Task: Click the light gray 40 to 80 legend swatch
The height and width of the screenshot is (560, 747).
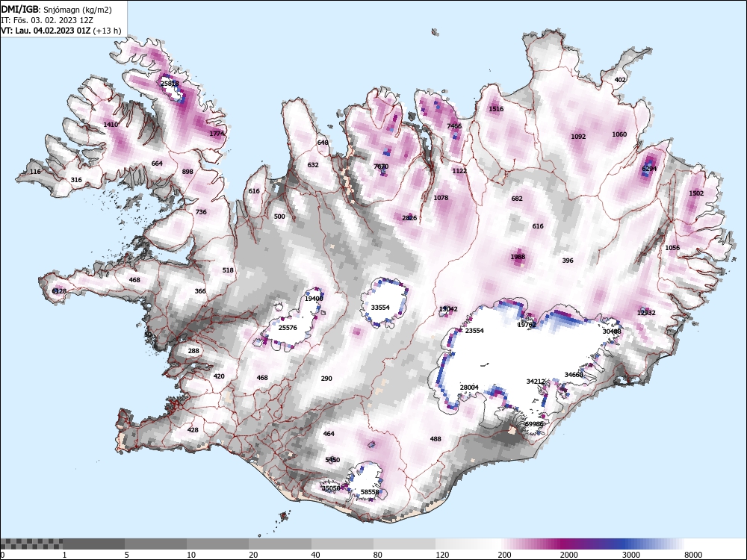Action: 342,544
